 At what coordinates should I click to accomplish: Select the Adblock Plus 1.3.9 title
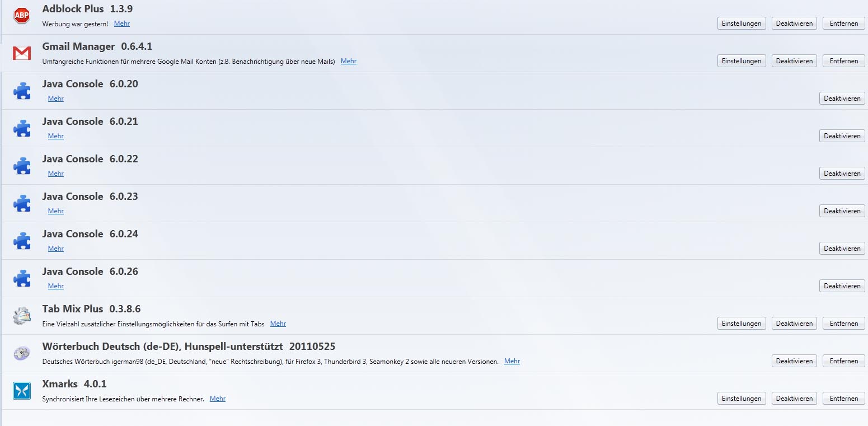tap(87, 9)
